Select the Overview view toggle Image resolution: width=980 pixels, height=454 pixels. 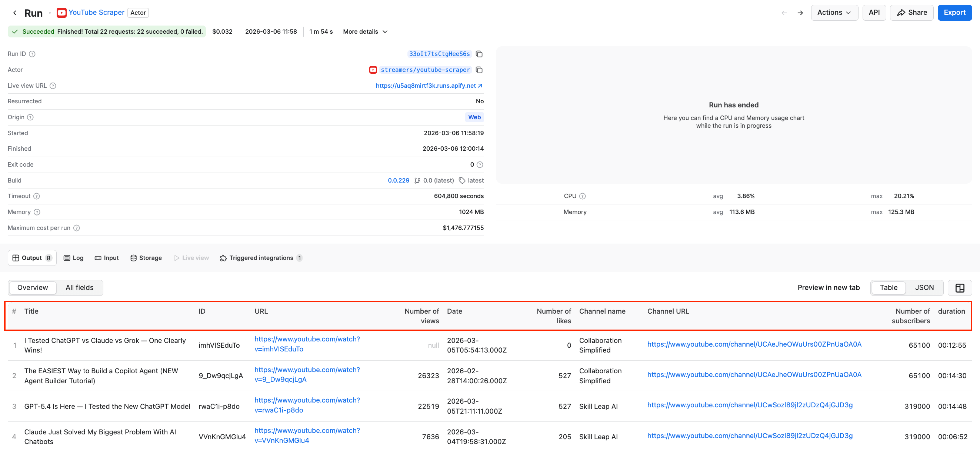[x=32, y=287]
